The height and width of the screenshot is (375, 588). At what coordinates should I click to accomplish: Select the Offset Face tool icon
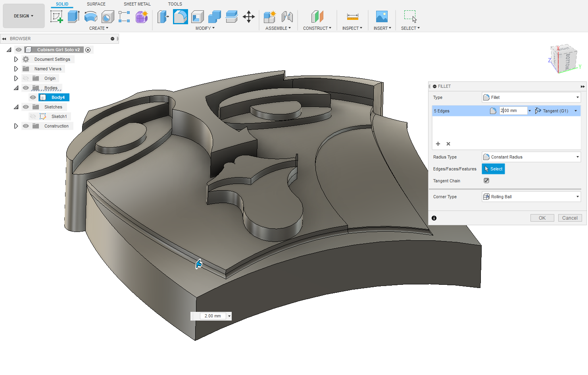(231, 17)
